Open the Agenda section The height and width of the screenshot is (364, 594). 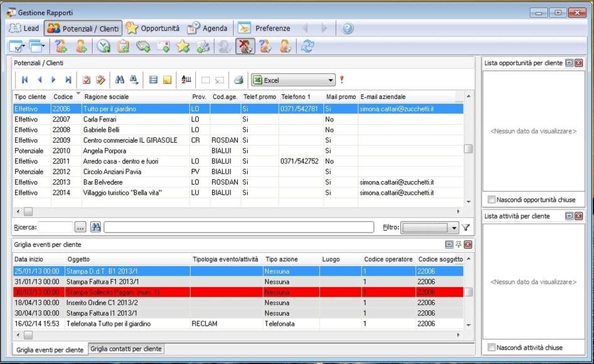tap(208, 28)
